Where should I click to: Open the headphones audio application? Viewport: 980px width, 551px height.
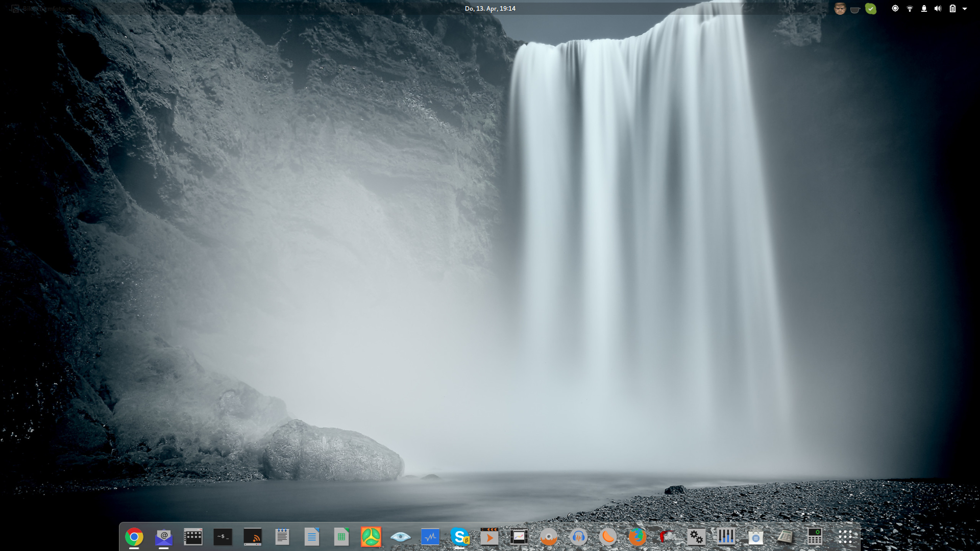tap(578, 537)
